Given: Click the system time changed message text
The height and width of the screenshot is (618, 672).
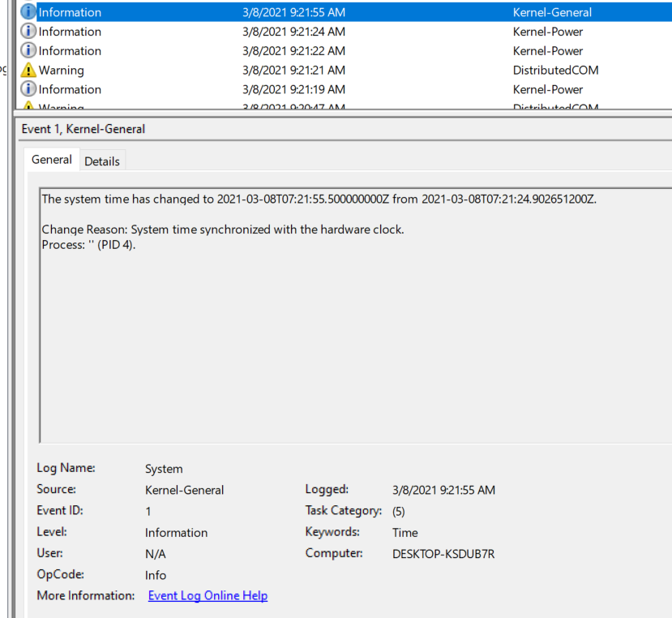Looking at the screenshot, I should (319, 199).
